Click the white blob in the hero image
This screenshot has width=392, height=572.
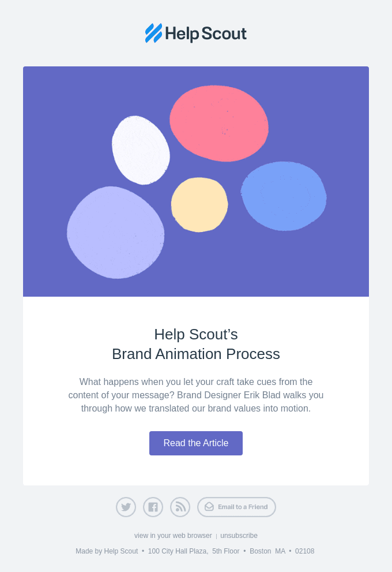tap(140, 150)
